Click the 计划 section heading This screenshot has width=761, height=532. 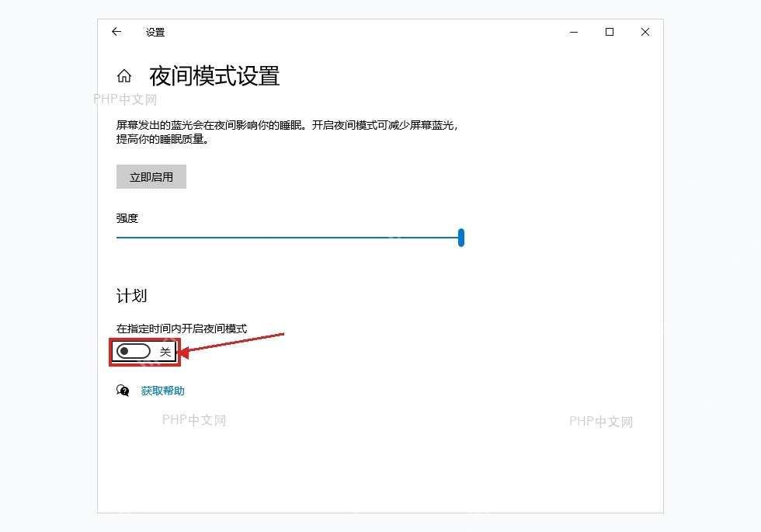point(131,296)
